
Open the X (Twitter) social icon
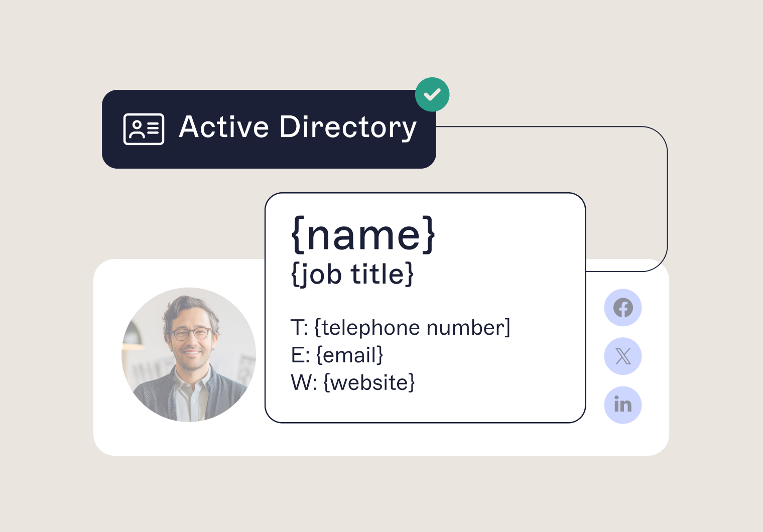click(622, 356)
